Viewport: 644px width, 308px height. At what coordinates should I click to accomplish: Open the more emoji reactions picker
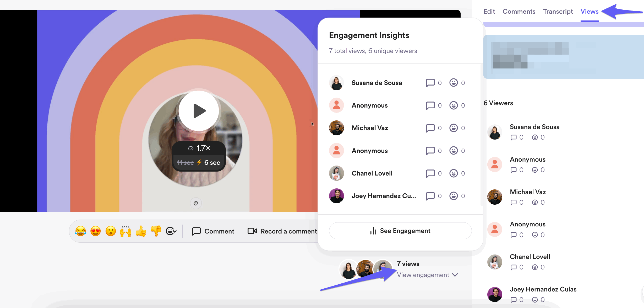pos(171,231)
